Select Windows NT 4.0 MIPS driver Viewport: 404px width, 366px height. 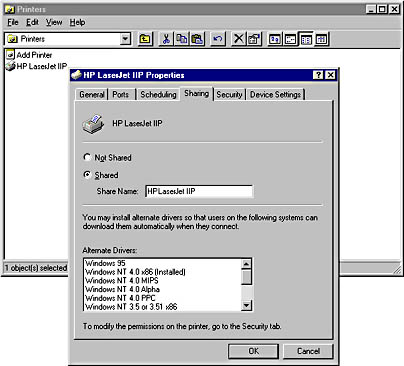122,281
